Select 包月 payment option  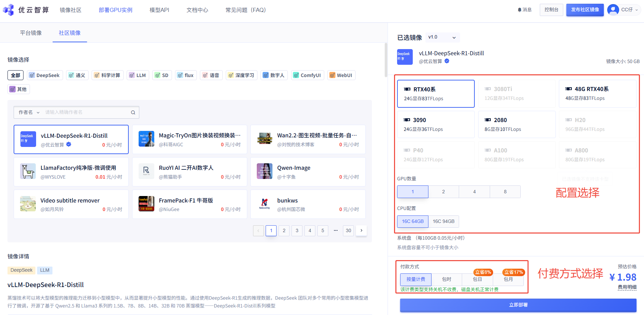point(508,280)
